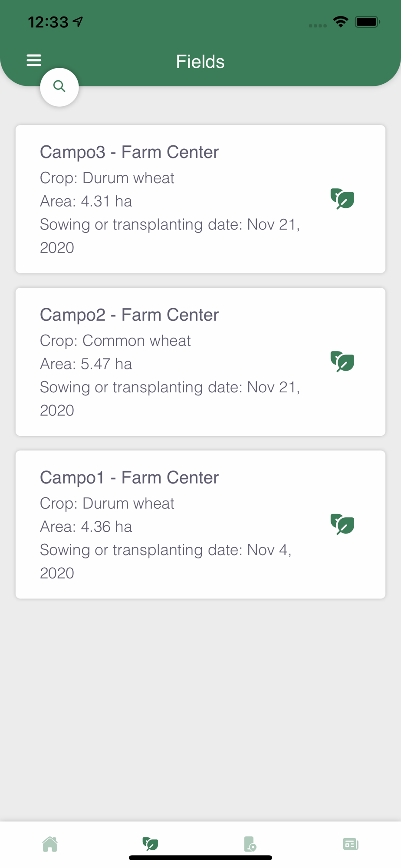Open the hamburger menu
Image resolution: width=401 pixels, height=868 pixels.
[34, 60]
